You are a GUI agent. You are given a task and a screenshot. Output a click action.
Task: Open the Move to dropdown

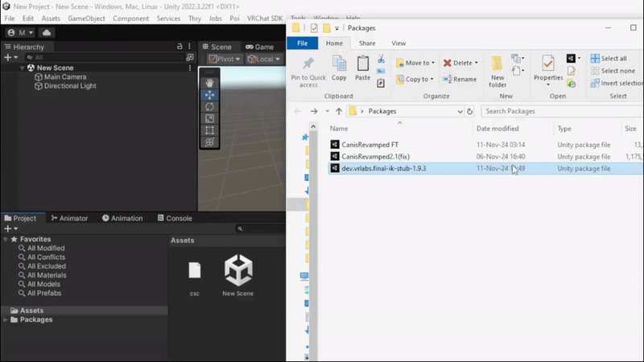pos(415,63)
